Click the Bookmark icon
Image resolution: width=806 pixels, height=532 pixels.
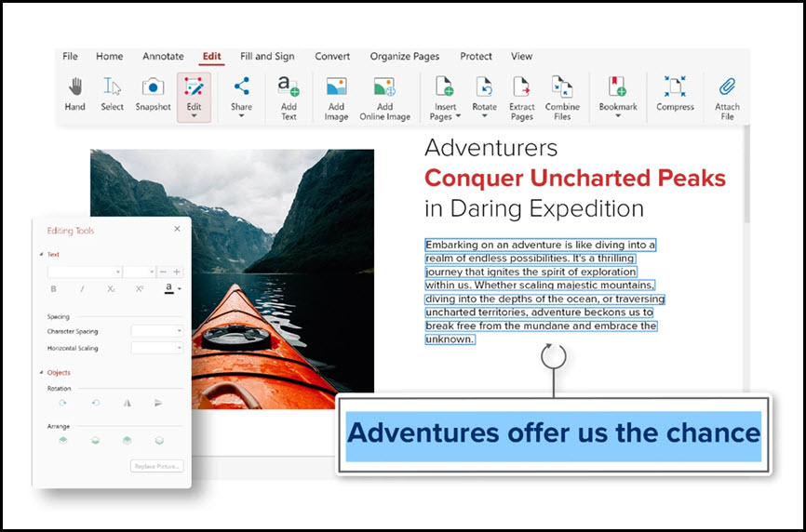617,86
